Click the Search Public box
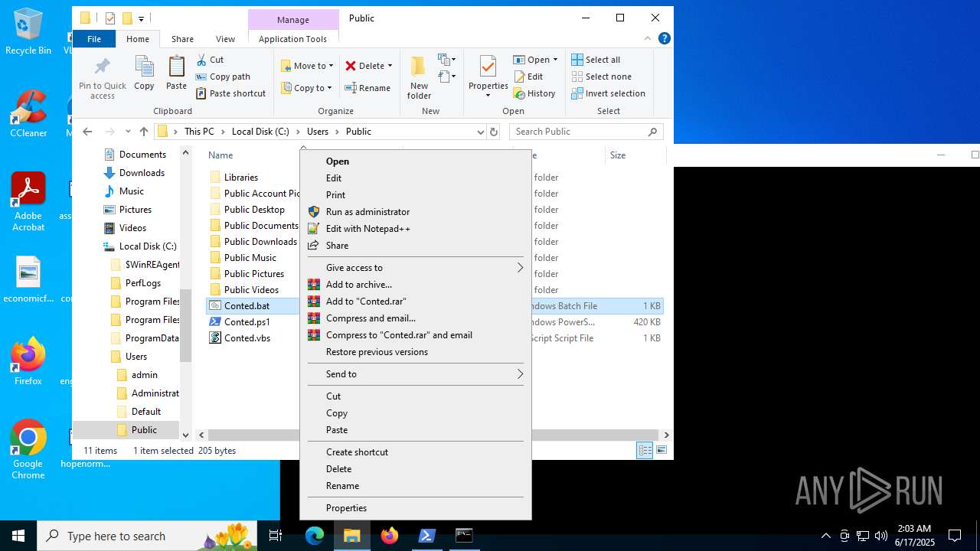 587,132
